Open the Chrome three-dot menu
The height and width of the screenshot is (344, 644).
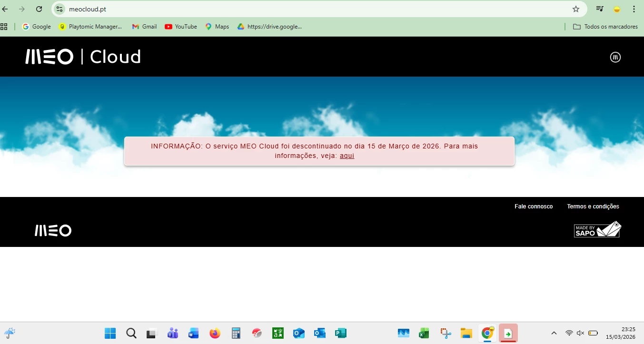point(634,9)
